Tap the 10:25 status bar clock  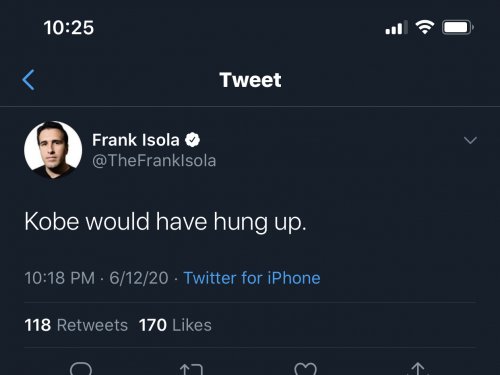click(69, 27)
